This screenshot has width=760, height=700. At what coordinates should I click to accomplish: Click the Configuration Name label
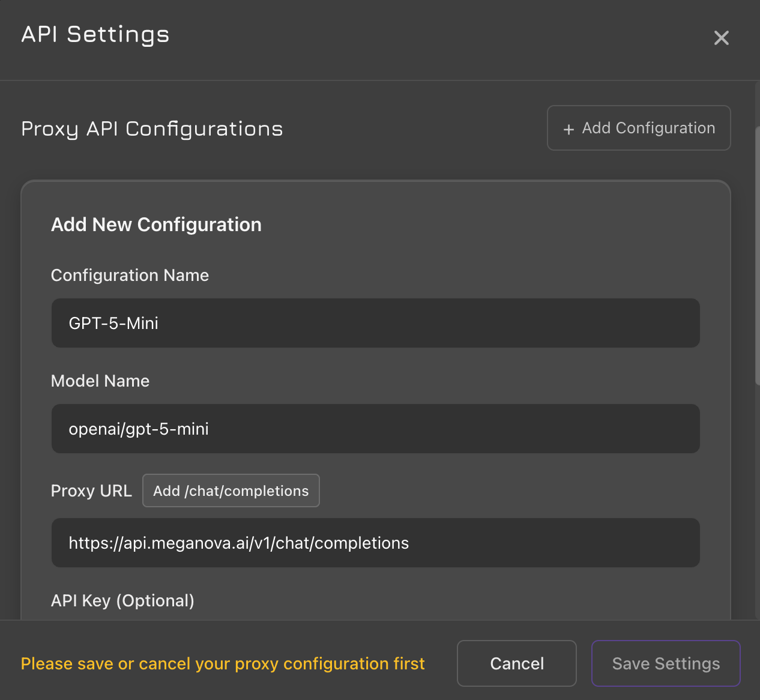point(130,275)
